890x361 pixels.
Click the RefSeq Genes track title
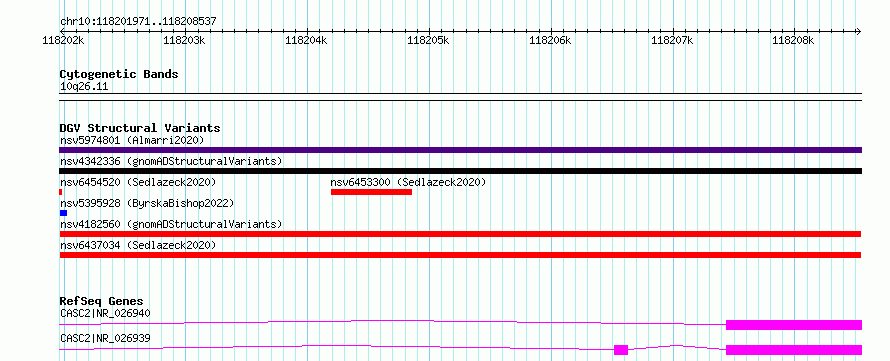tap(102, 301)
